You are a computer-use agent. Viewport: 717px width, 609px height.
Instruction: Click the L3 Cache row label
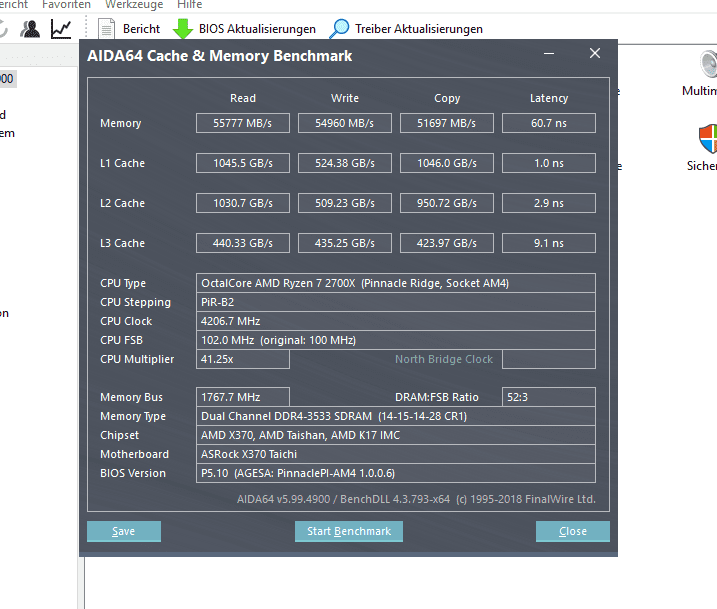click(123, 243)
